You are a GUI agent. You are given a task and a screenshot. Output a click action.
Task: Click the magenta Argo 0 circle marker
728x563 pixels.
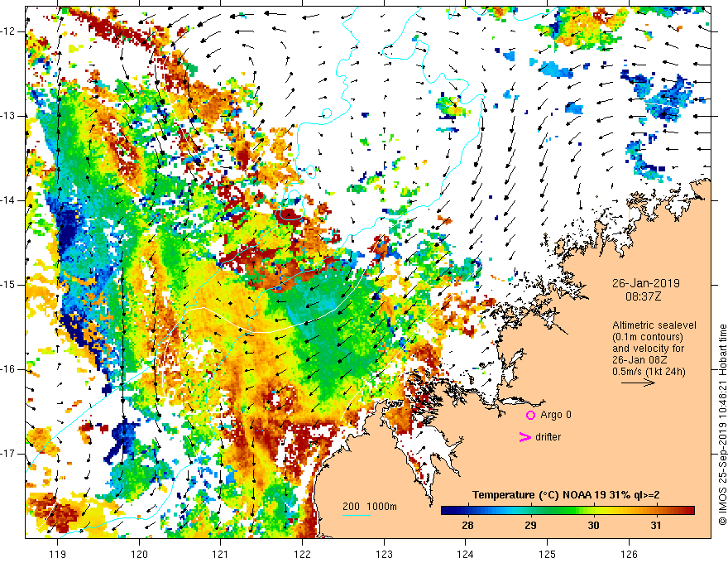(x=530, y=416)
